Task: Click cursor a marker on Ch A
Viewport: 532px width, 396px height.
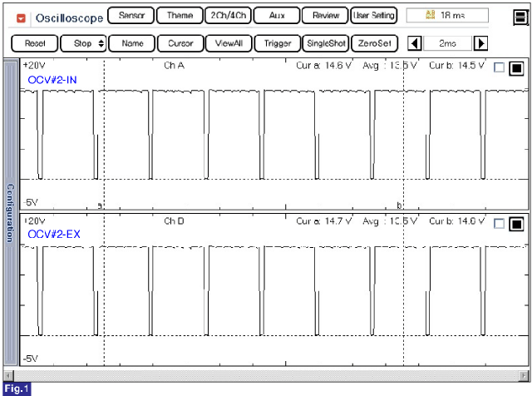Action: (100, 205)
